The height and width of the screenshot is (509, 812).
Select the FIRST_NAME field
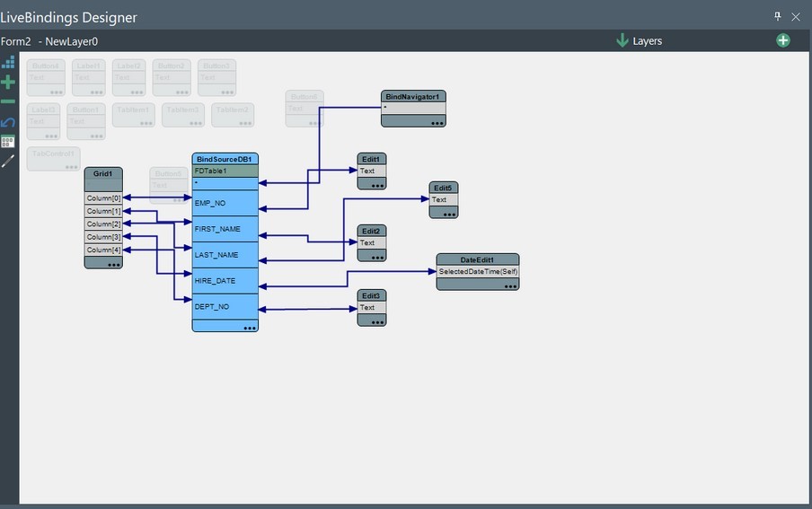click(x=225, y=229)
